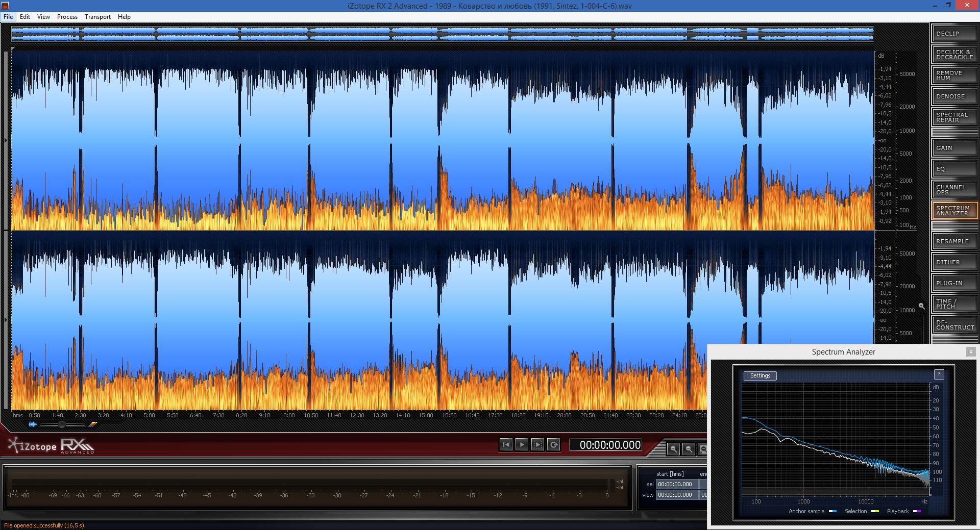Open the Gain module
980x530 pixels.
tap(954, 148)
